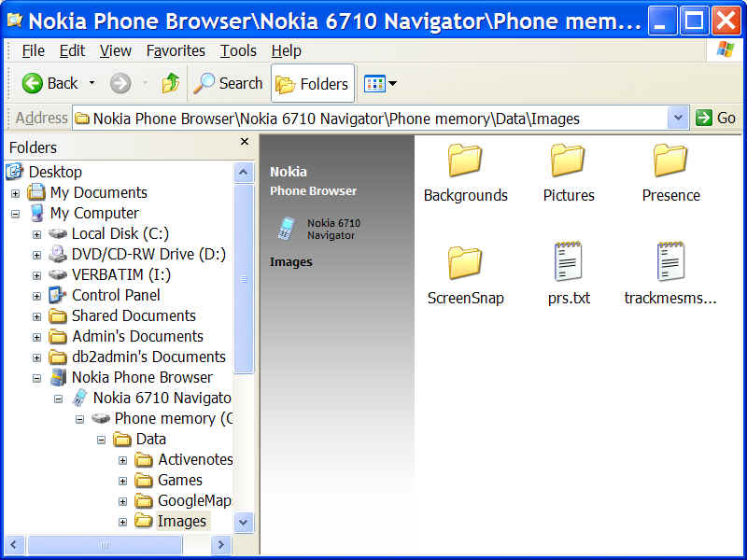Screen dimensions: 747x560
Task: Toggle the Folders pane button
Action: [313, 84]
